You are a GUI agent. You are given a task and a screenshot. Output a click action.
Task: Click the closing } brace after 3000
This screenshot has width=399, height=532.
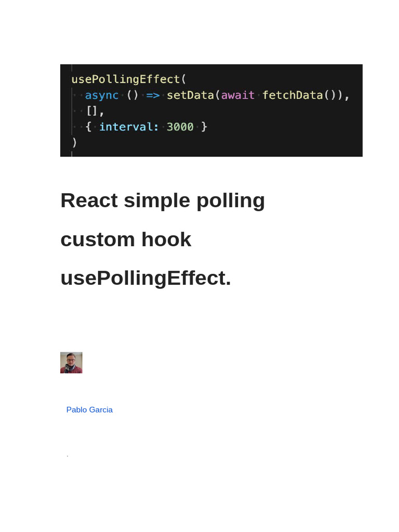[204, 127]
